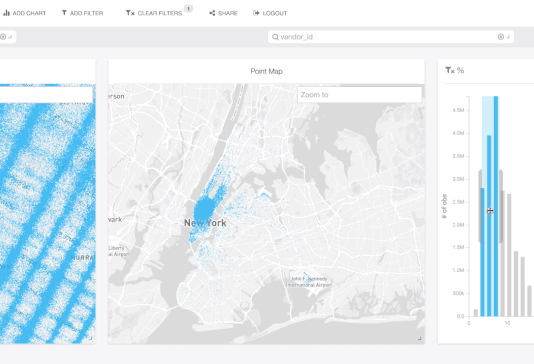The width and height of the screenshot is (534, 364).
Task: Click the Add Filter funnel icon
Action: (x=64, y=13)
